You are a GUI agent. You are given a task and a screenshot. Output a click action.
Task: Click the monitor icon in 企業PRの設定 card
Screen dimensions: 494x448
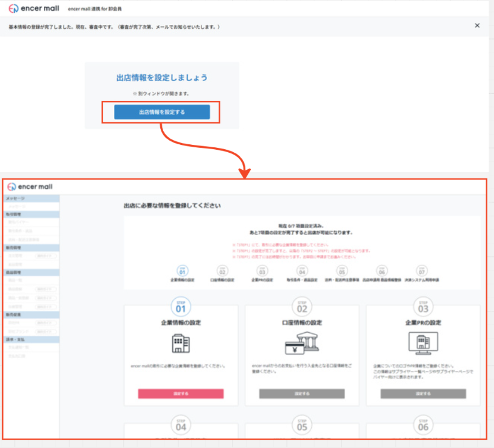(x=423, y=343)
